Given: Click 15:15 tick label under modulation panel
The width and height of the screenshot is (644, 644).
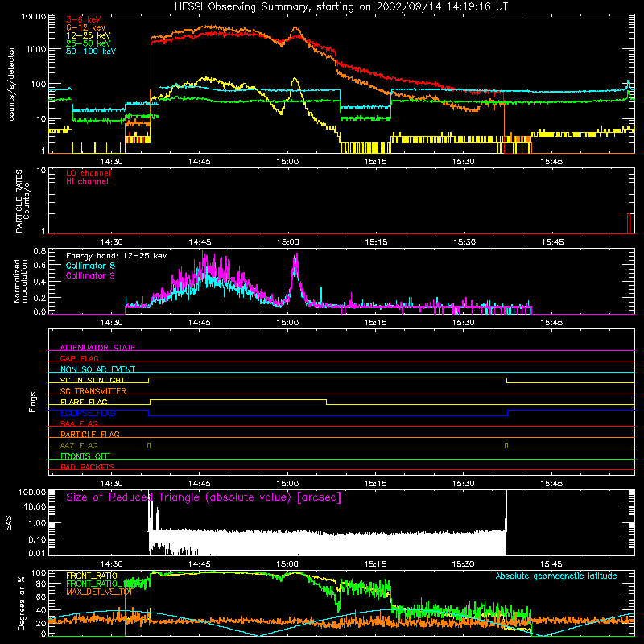Looking at the screenshot, I should pos(375,323).
